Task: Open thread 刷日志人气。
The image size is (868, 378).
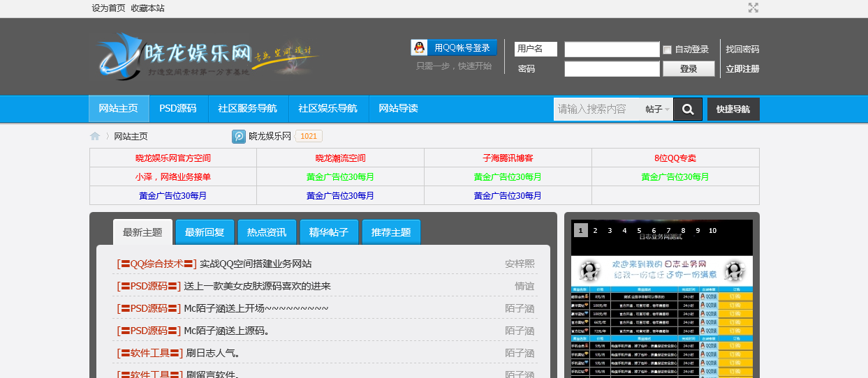Action: click(x=214, y=353)
